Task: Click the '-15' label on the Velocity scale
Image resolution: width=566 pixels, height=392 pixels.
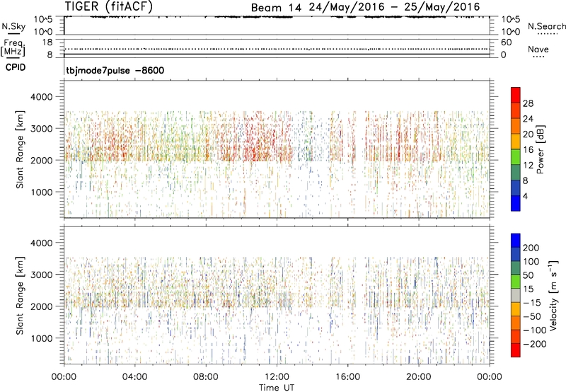Action: tap(532, 302)
